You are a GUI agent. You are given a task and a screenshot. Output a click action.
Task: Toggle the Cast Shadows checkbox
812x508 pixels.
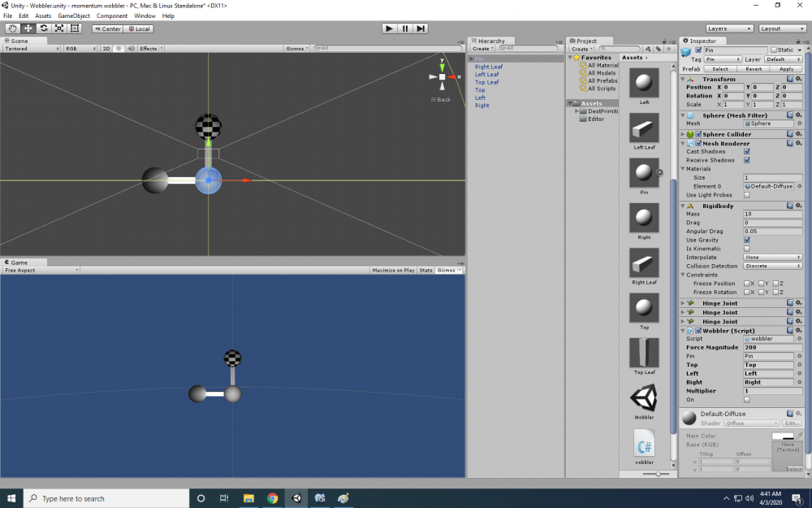tap(747, 151)
